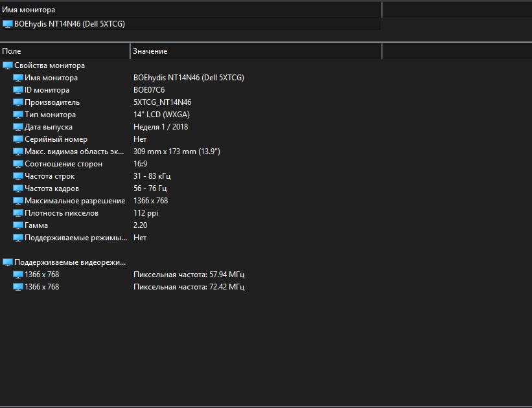Image resolution: width=532 pixels, height=408 pixels.
Task: Click the icon beside Соотношение сторон
Action: (x=18, y=164)
